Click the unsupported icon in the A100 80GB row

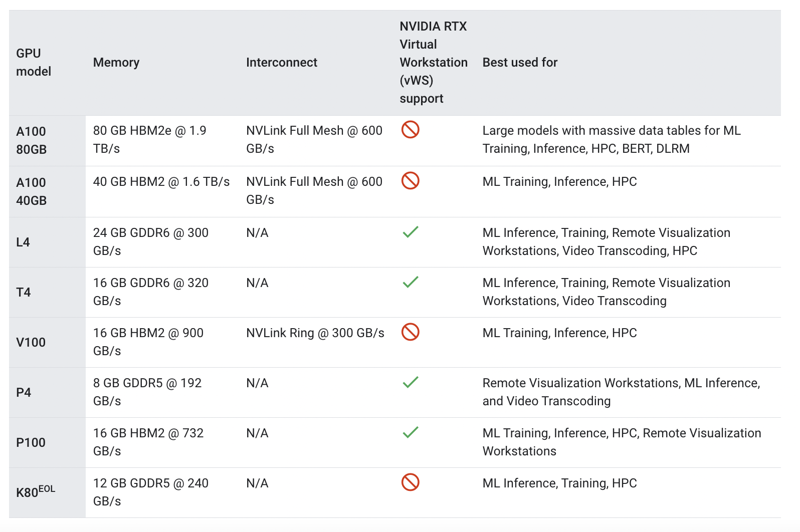(x=410, y=130)
